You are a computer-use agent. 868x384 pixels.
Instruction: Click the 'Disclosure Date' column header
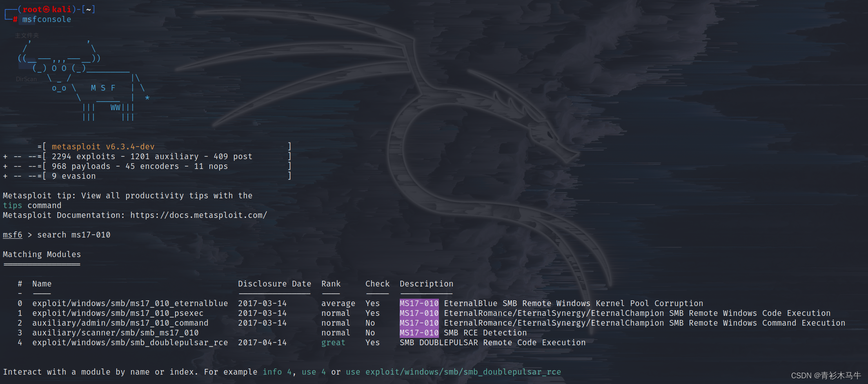coord(274,284)
